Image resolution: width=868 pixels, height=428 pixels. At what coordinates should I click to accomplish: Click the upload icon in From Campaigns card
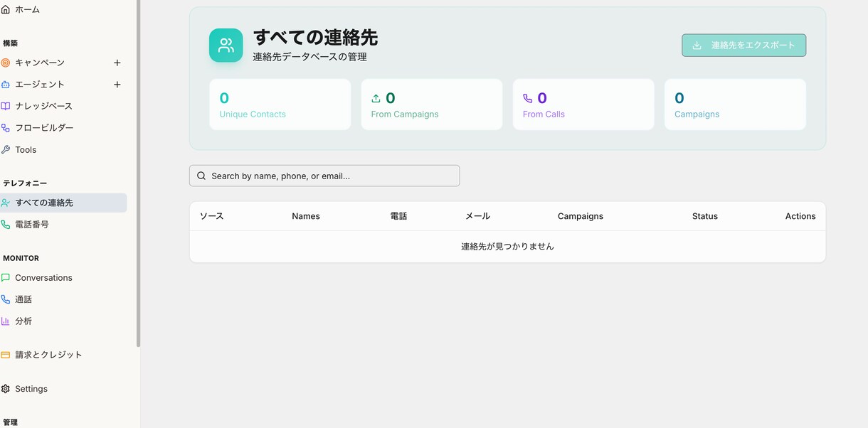click(x=376, y=99)
